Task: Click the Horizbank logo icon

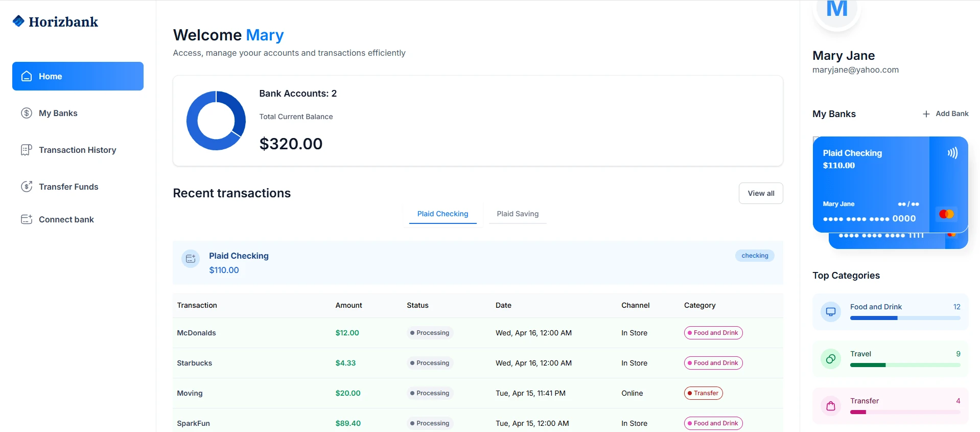Action: click(x=18, y=21)
